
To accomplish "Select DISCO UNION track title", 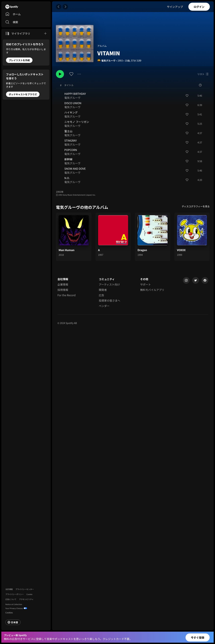I will click(73, 103).
